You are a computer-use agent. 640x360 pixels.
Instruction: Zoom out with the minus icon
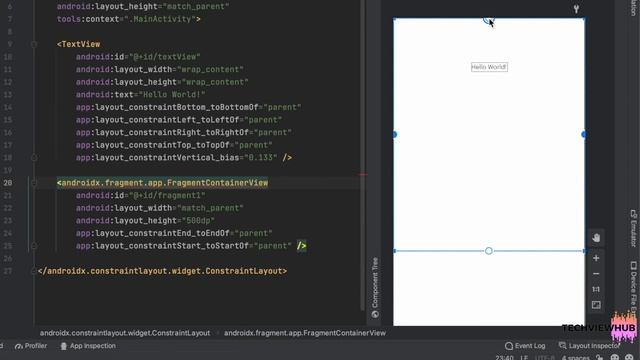click(596, 273)
